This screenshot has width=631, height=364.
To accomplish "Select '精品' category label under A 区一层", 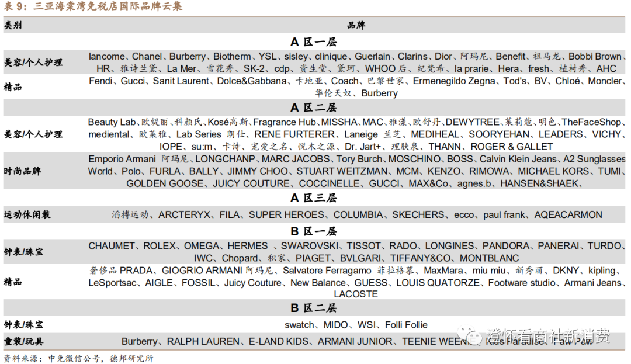I will [x=12, y=87].
